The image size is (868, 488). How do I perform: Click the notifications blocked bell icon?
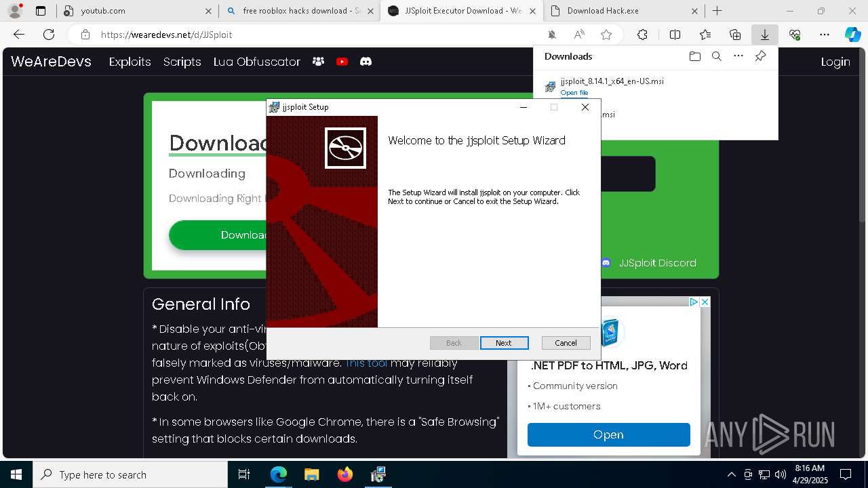pyautogui.click(x=552, y=35)
